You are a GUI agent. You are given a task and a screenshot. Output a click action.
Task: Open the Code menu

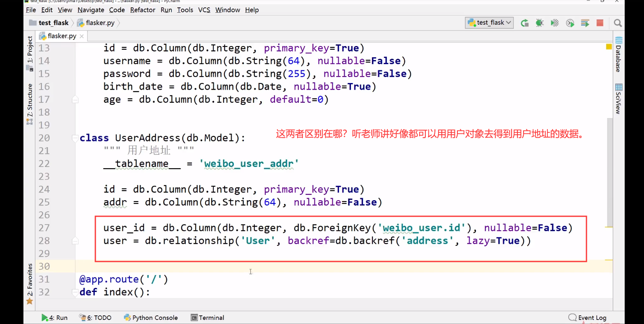tap(117, 10)
